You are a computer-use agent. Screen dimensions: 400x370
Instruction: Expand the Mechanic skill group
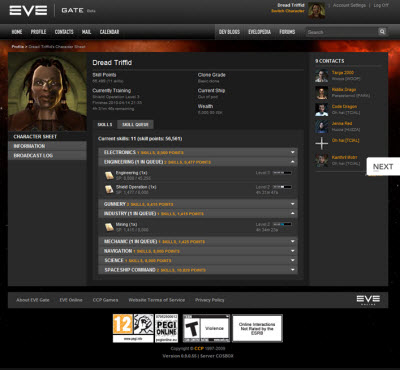(198, 241)
